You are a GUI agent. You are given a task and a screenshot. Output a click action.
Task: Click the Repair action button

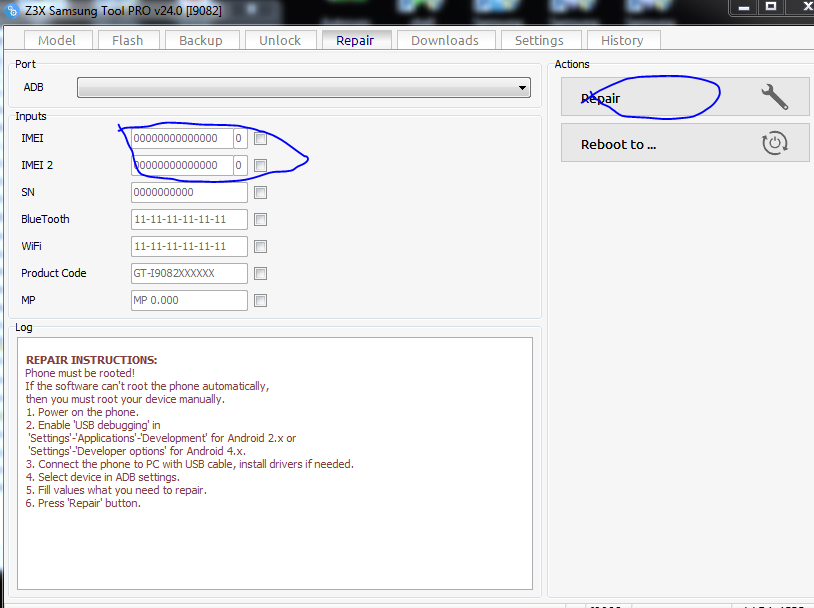685,97
